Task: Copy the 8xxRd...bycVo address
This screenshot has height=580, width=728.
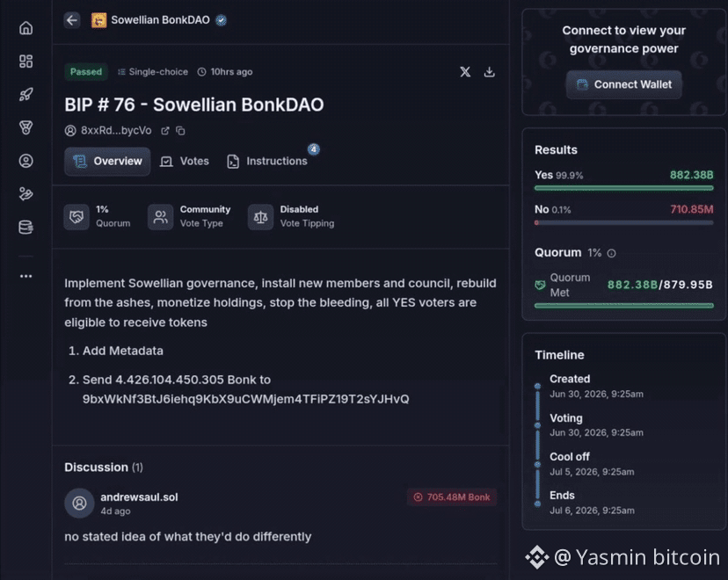Action: [180, 131]
